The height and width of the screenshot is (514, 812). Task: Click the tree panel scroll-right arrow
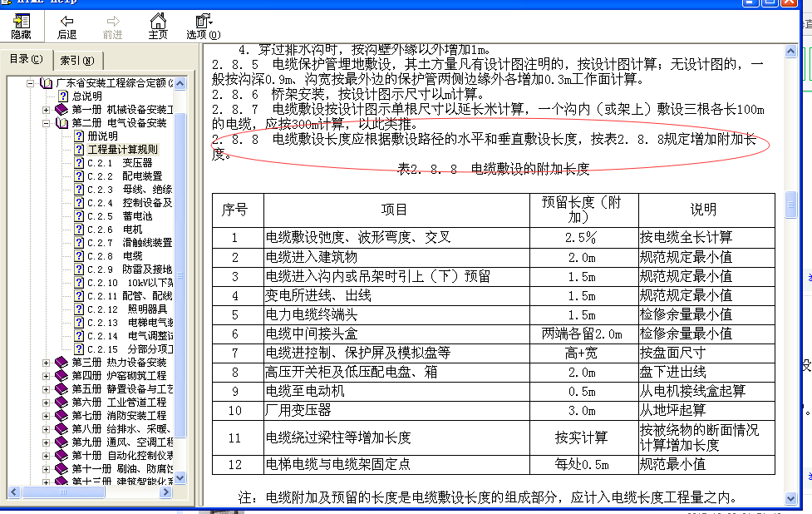[x=165, y=492]
